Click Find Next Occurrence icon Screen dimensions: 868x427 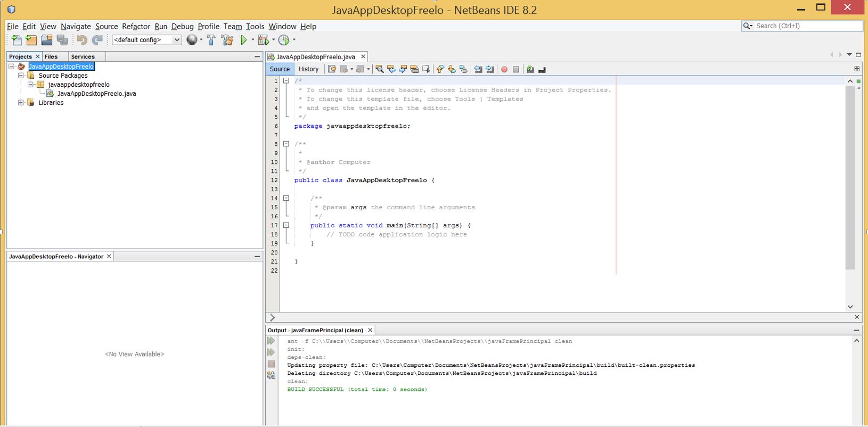coord(403,69)
